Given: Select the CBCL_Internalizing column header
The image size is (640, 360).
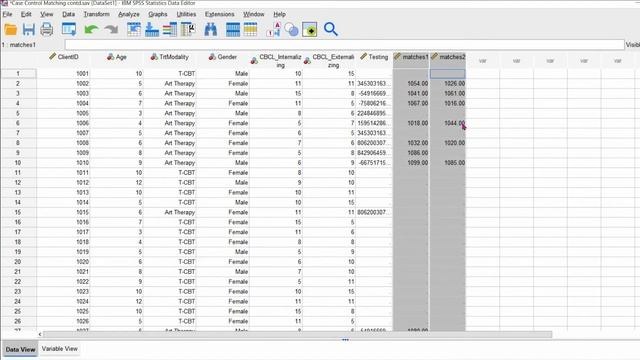Looking at the screenshot, I should [276, 60].
